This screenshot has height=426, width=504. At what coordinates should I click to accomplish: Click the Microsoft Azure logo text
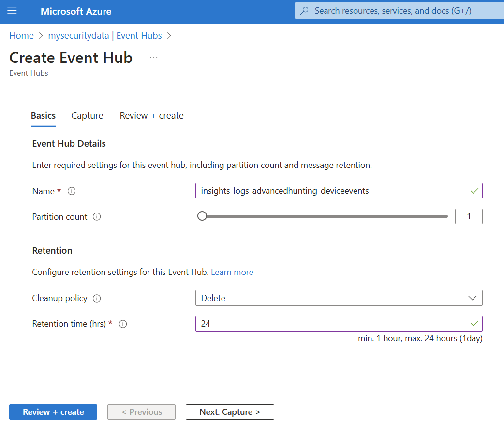(76, 11)
